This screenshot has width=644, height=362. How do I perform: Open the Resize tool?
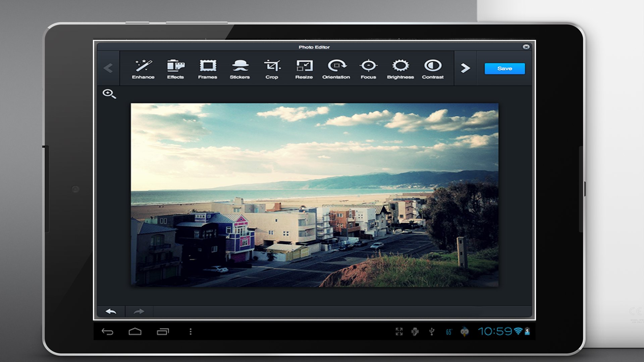click(304, 68)
